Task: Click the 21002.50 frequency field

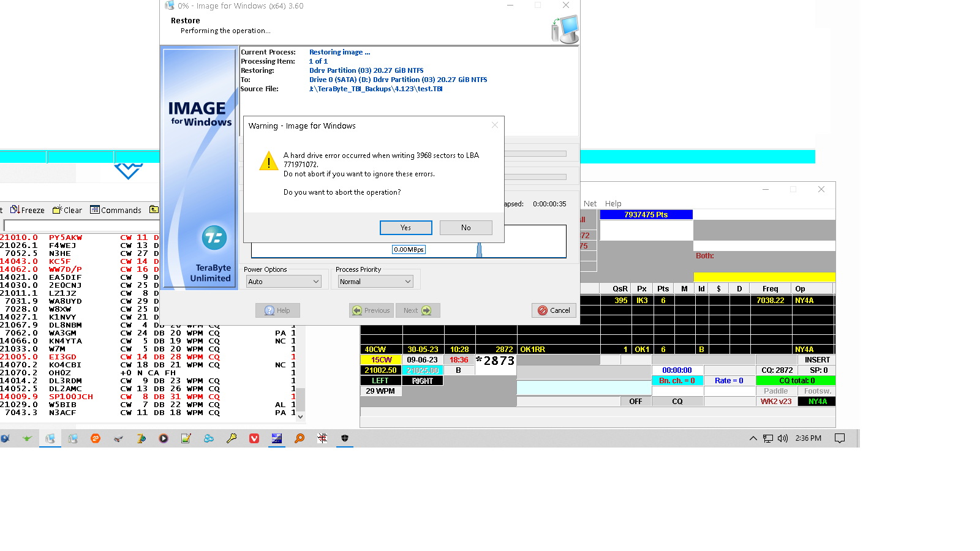Action: point(380,370)
